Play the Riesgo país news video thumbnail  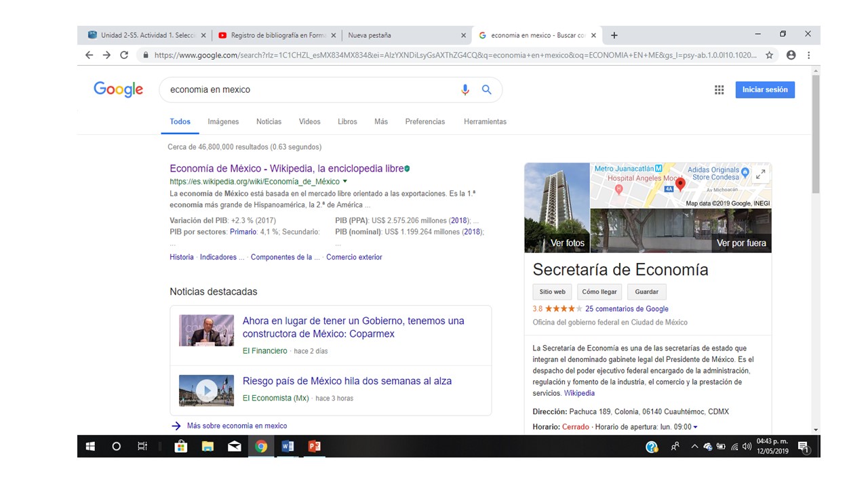pyautogui.click(x=206, y=390)
